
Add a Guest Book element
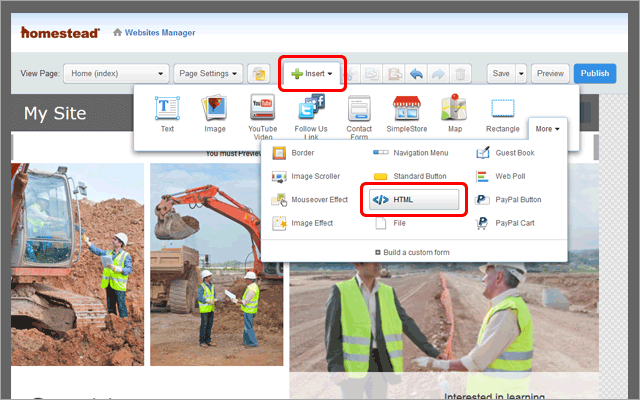click(505, 153)
